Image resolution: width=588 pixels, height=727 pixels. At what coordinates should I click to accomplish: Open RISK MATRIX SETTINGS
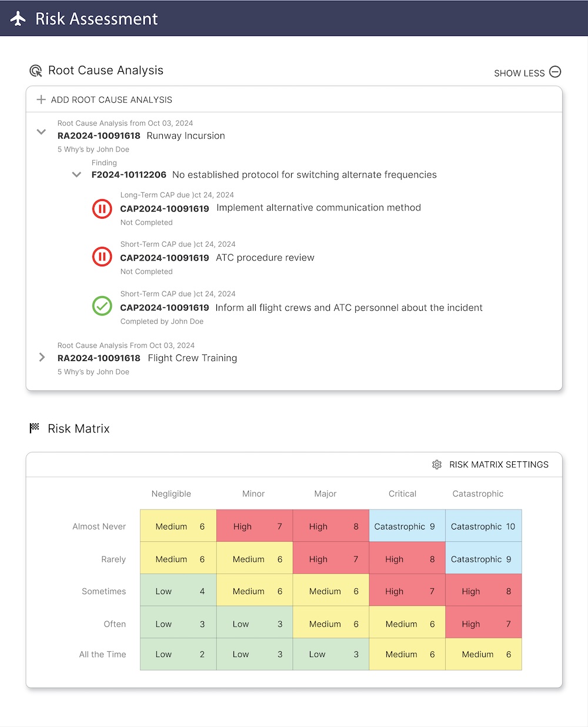click(499, 464)
